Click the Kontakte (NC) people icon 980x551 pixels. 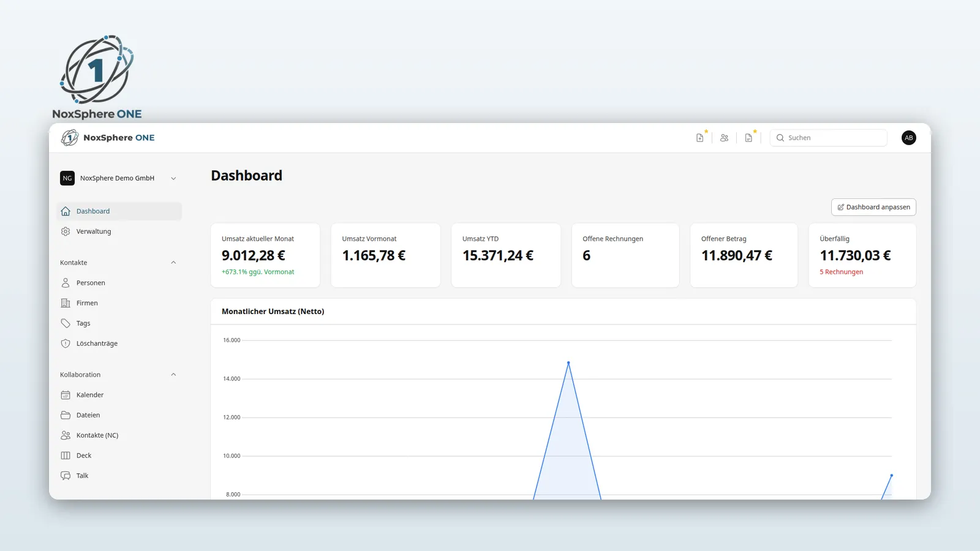(x=66, y=435)
